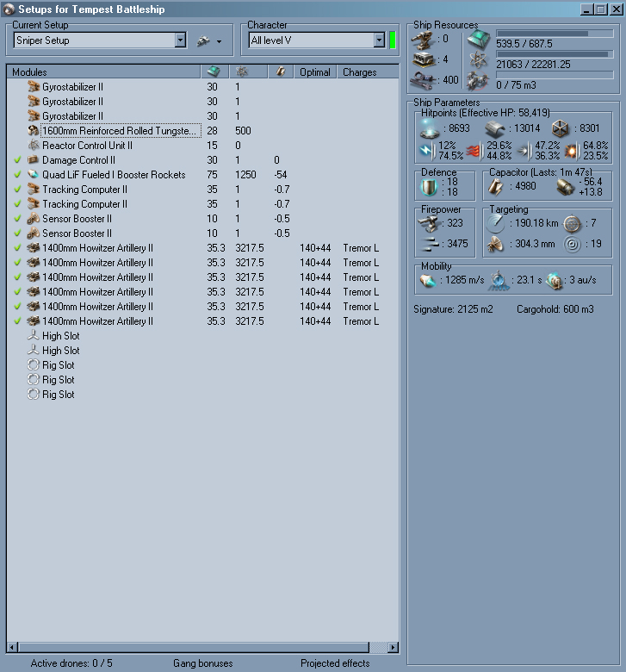Toggle last 1400mm Howitzer Artillery II checkmark

(x=17, y=321)
